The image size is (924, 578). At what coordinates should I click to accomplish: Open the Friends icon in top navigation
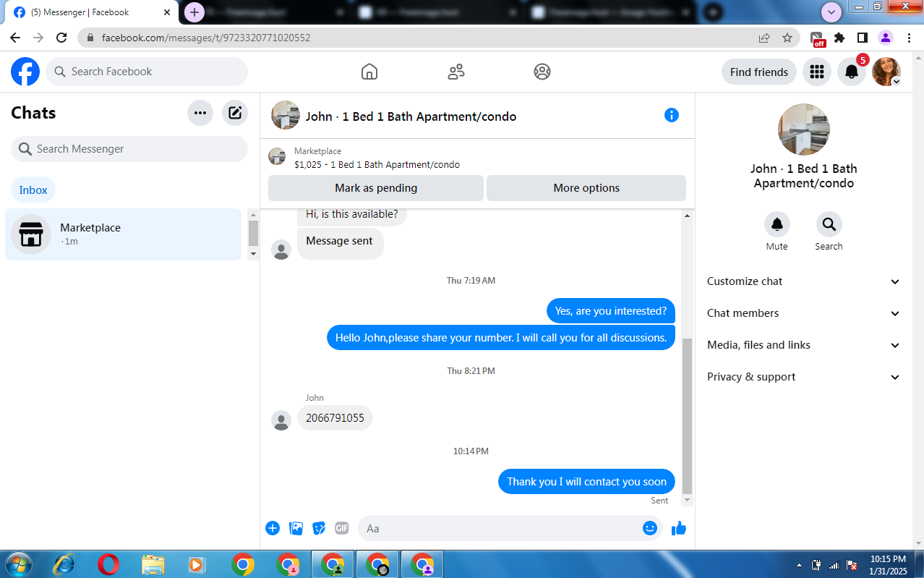[456, 72]
